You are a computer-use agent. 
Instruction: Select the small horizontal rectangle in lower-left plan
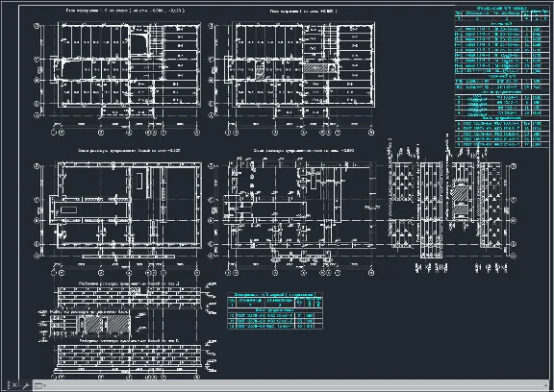point(69,210)
